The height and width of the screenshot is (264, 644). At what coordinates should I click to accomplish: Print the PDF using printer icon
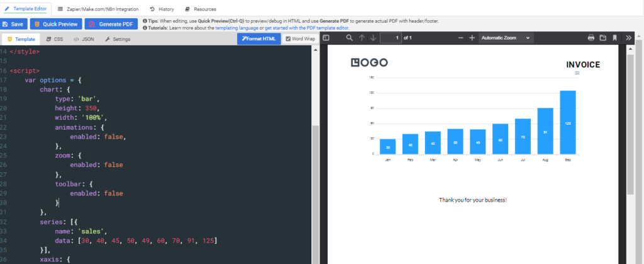(x=591, y=38)
